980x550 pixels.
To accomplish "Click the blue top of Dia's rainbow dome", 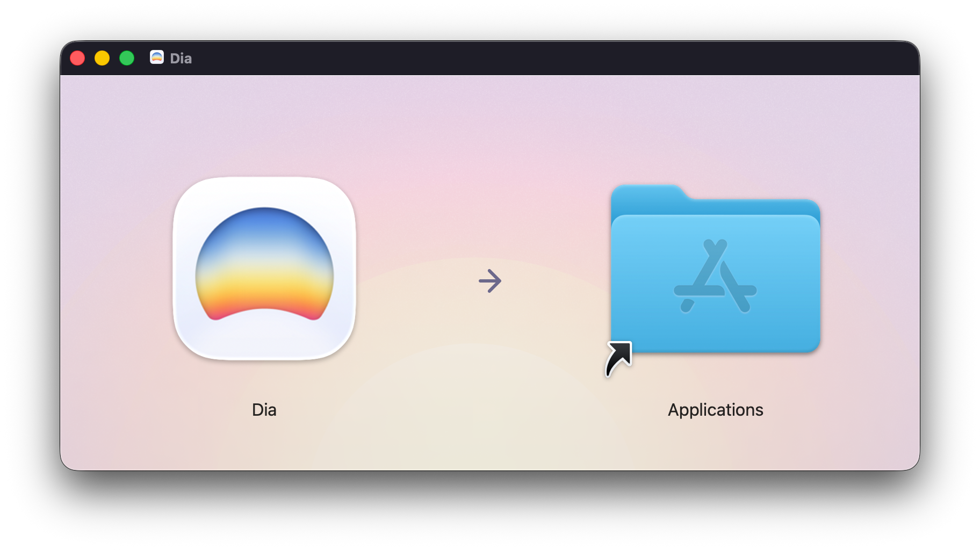I will tap(264, 216).
